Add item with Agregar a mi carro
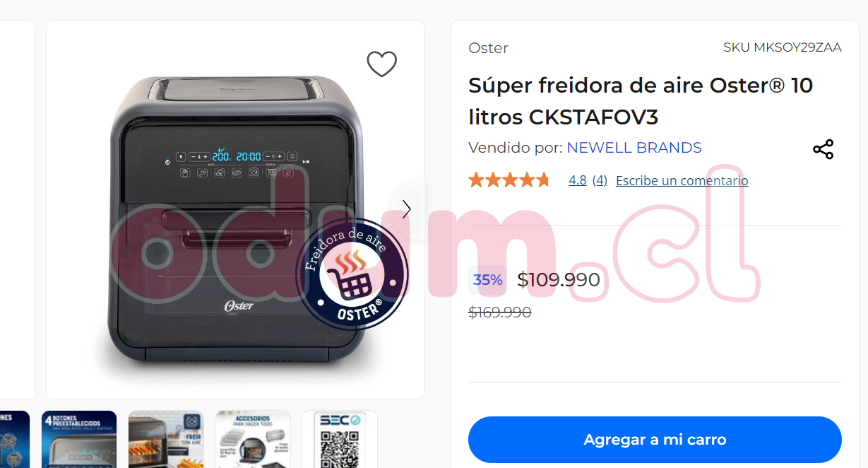This screenshot has width=868, height=468. point(655,440)
